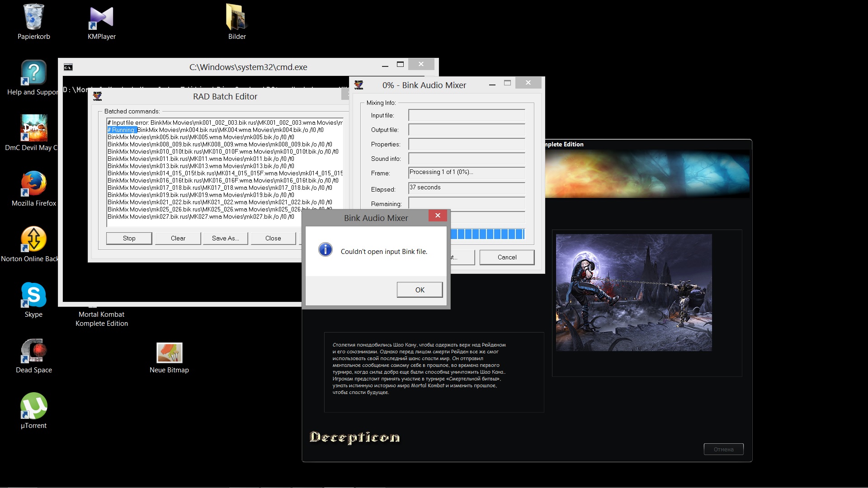Select the mk005.bik batch command line

201,137
